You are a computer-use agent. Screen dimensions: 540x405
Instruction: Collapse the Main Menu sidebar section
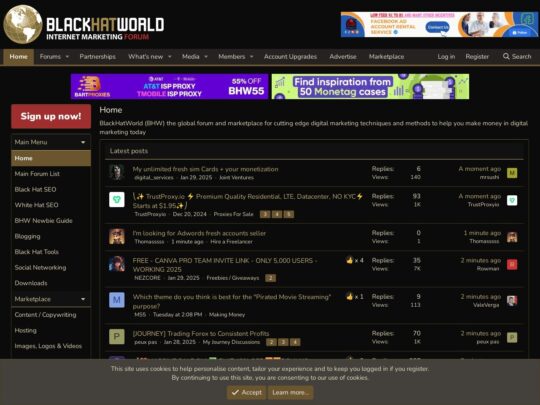83,142
